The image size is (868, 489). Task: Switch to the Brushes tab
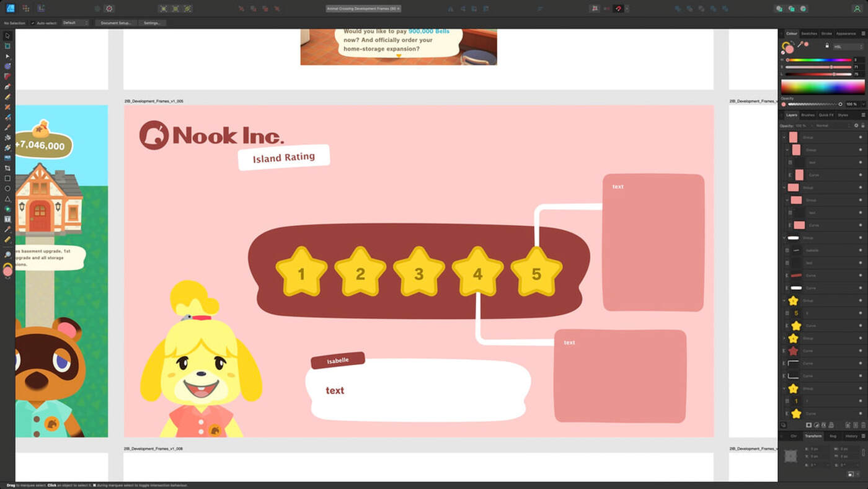[x=808, y=115]
